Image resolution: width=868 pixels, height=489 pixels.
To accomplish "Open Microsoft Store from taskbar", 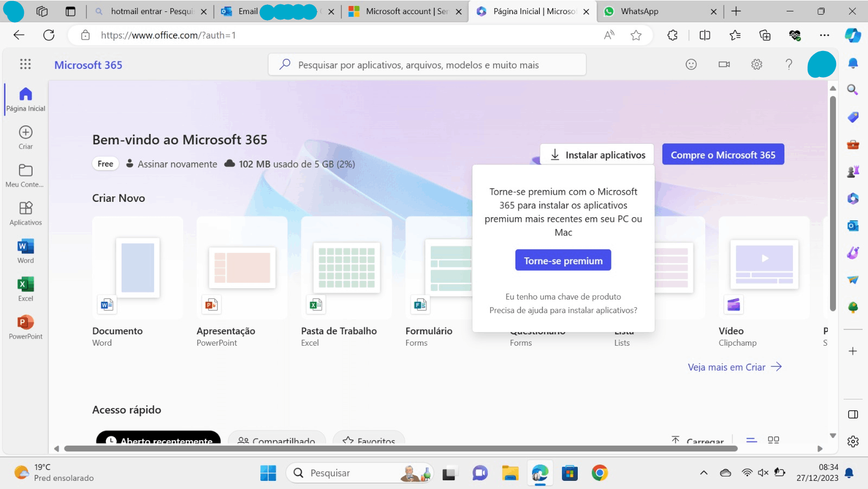I will pos(570,473).
